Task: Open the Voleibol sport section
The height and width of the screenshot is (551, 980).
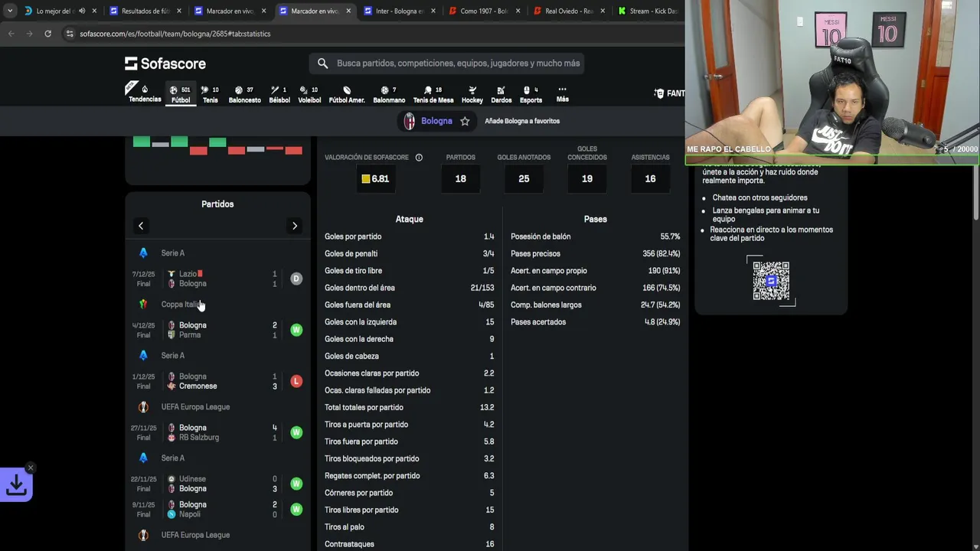Action: [309, 94]
